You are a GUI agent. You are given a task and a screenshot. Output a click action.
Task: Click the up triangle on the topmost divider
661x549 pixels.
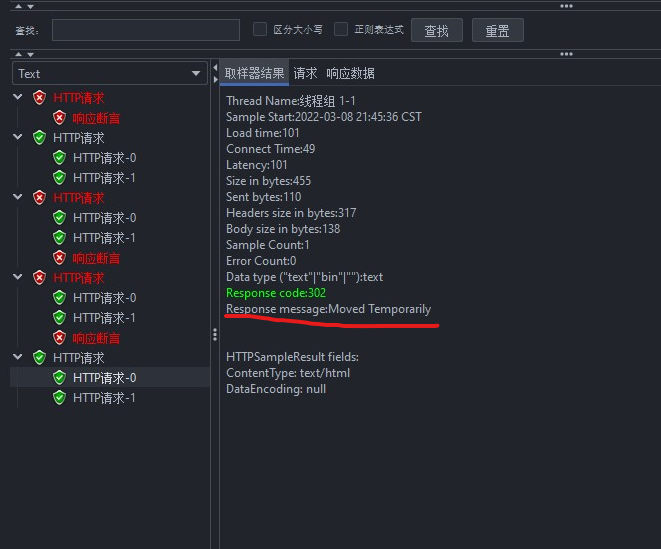(19, 6)
